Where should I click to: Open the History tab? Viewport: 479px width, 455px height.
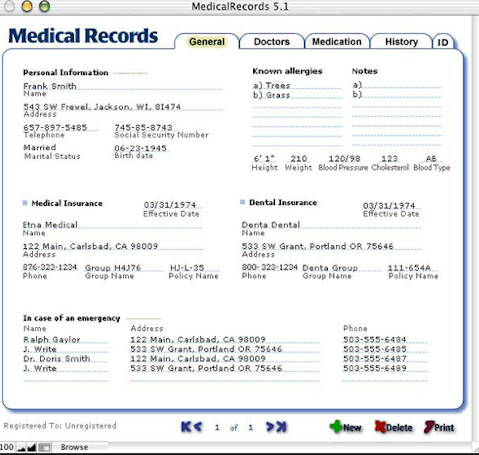pyautogui.click(x=401, y=42)
